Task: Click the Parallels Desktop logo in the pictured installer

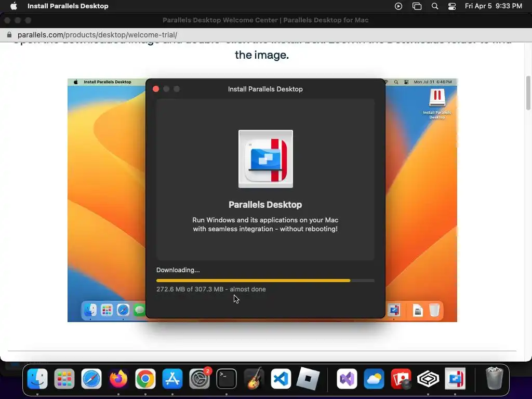Action: pyautogui.click(x=265, y=159)
